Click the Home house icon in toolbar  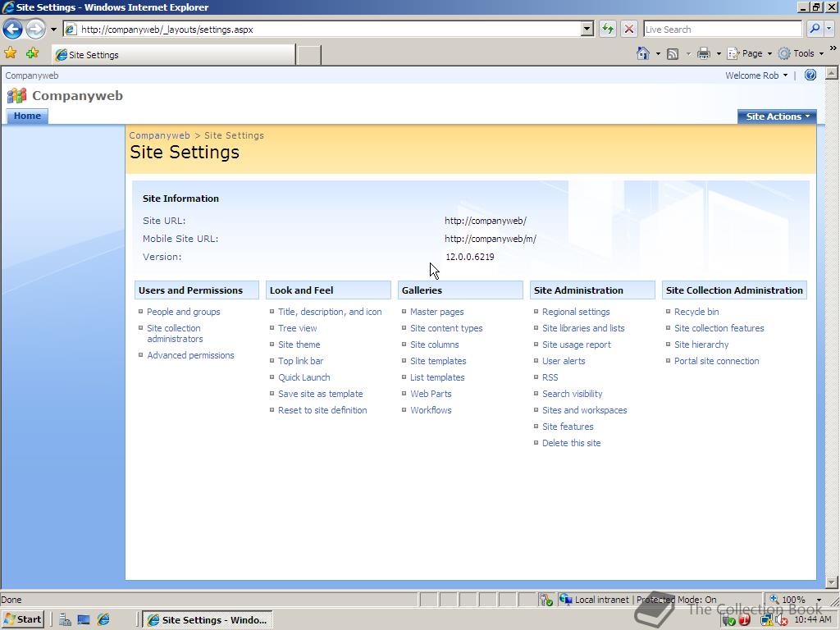[643, 53]
